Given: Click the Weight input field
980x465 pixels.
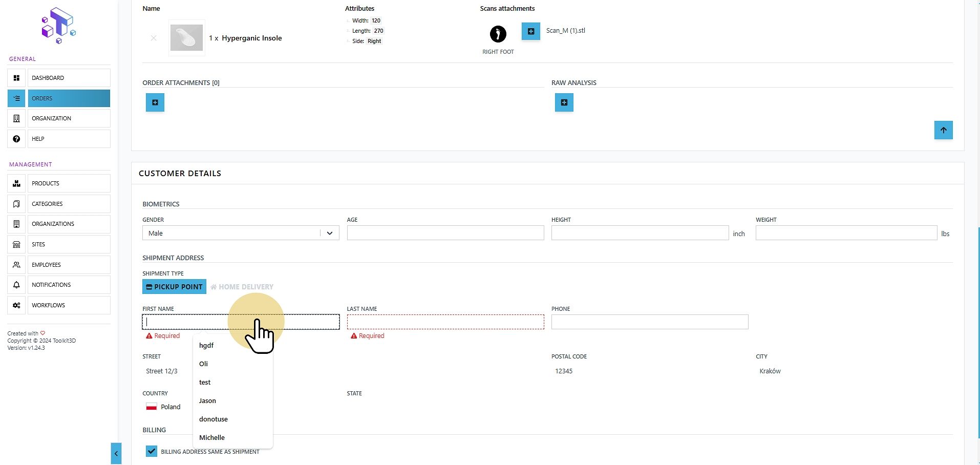Looking at the screenshot, I should tap(846, 233).
